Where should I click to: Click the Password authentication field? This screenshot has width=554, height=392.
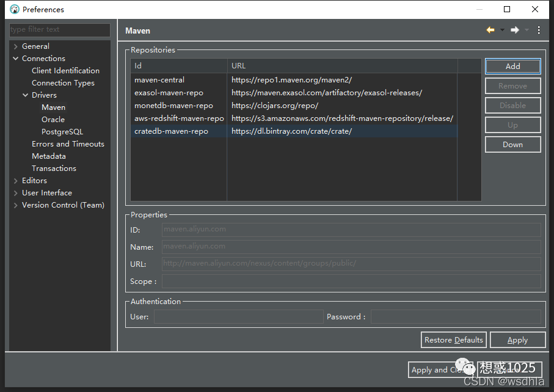coord(456,316)
